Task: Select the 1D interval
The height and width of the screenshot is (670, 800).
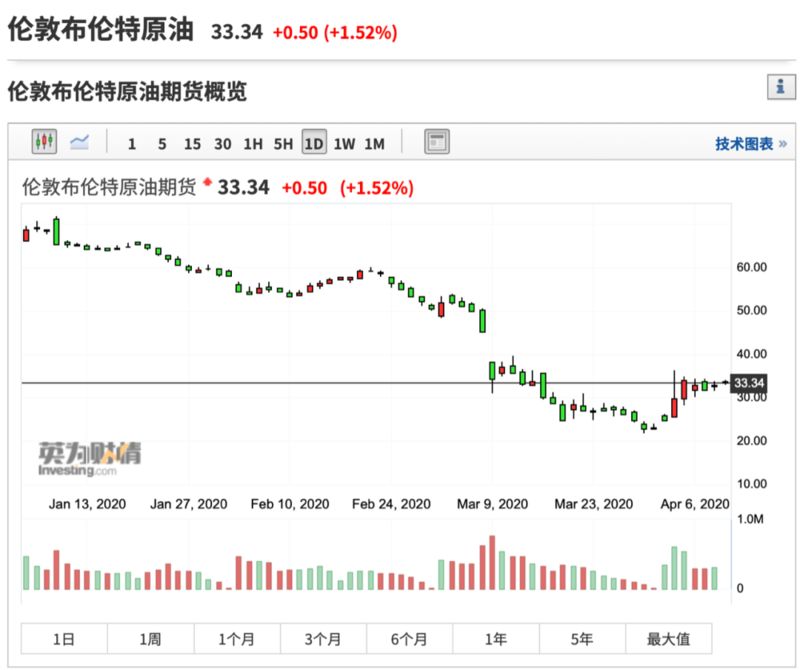Action: point(314,142)
